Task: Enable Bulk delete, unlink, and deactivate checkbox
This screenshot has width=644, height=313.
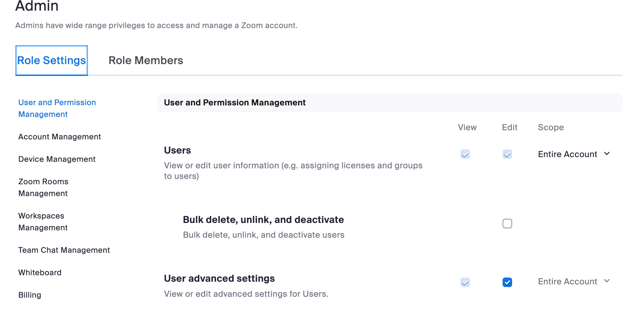Action: 507,224
